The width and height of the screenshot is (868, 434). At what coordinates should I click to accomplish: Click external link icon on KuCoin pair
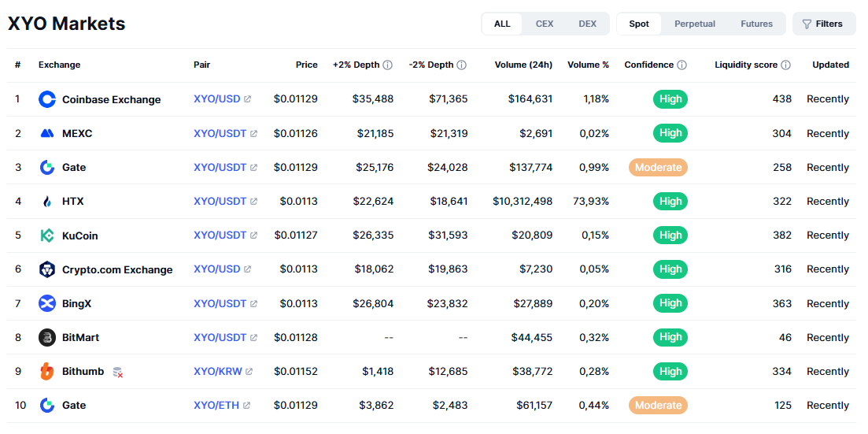coord(253,236)
